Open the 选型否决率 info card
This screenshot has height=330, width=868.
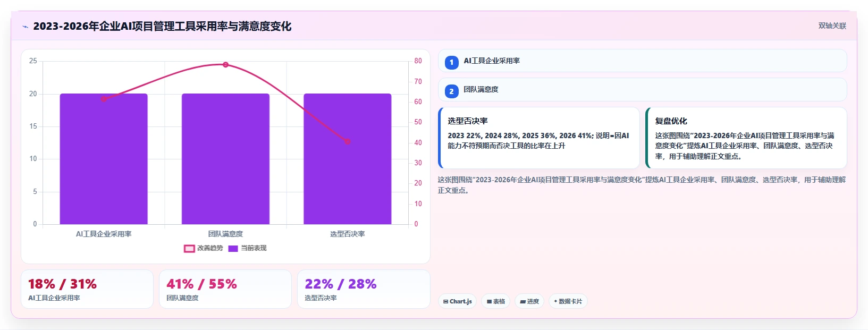(539, 138)
